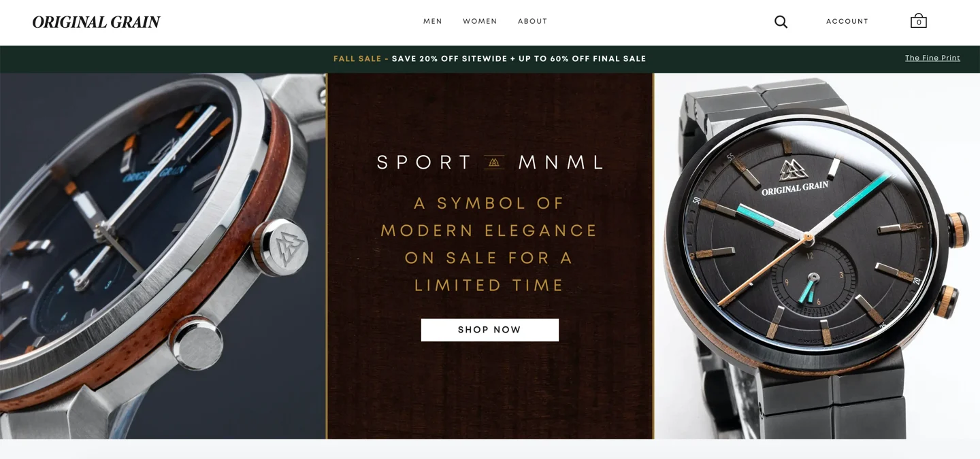Open the MEN menu
980x459 pixels.
[x=433, y=22]
